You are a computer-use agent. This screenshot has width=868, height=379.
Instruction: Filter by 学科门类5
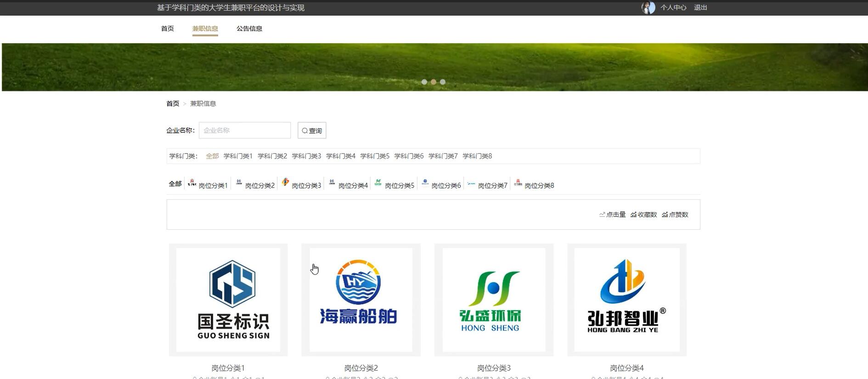(x=375, y=156)
